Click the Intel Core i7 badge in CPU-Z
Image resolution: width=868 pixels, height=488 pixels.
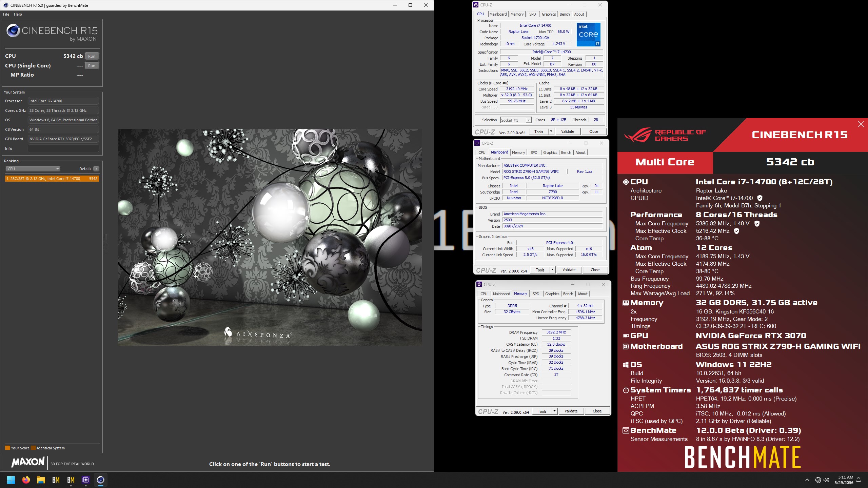(x=589, y=35)
